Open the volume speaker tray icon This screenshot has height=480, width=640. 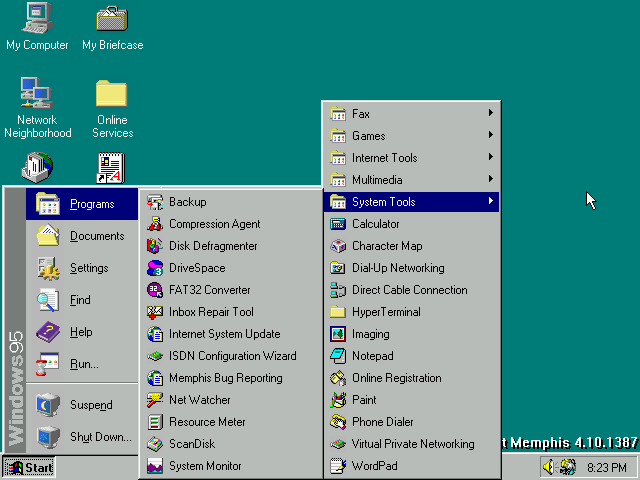point(549,467)
